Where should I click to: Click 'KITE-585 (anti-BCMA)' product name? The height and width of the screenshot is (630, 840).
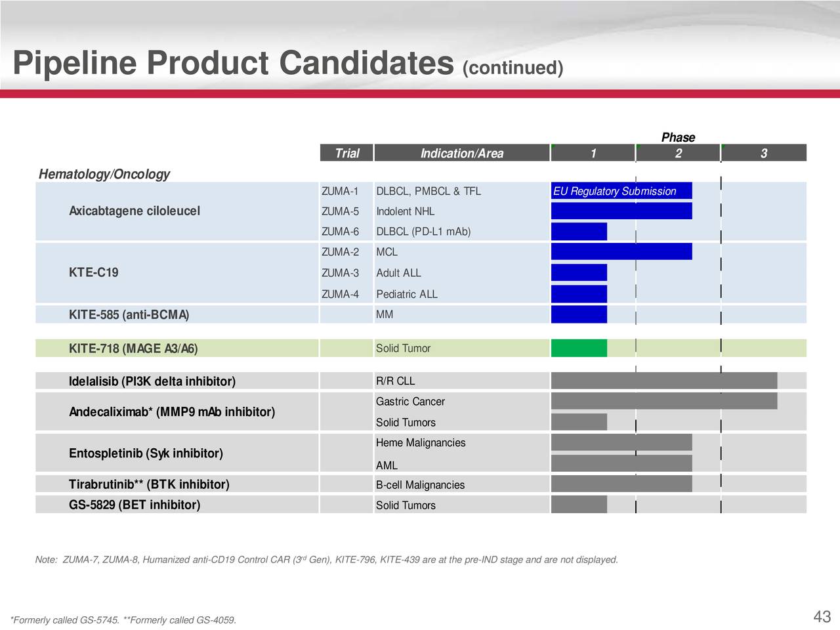[x=129, y=314]
